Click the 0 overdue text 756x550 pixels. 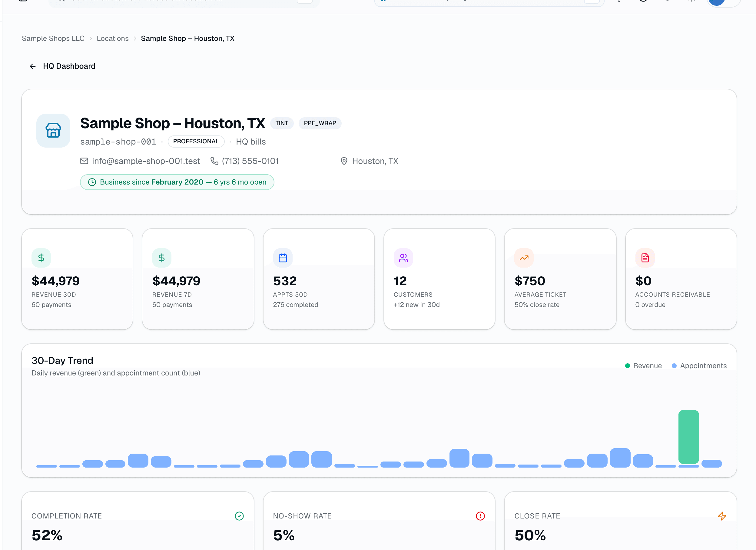650,305
